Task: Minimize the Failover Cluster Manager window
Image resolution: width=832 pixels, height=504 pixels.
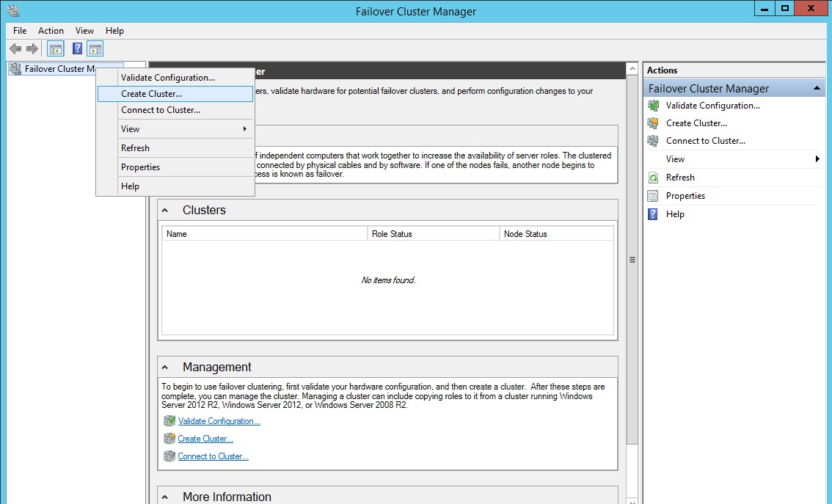Action: (765, 8)
